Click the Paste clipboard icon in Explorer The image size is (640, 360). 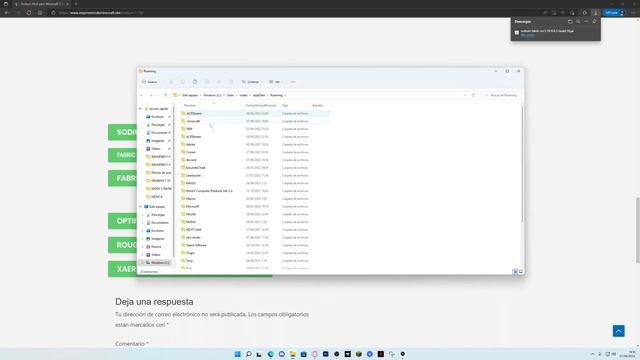(195, 82)
